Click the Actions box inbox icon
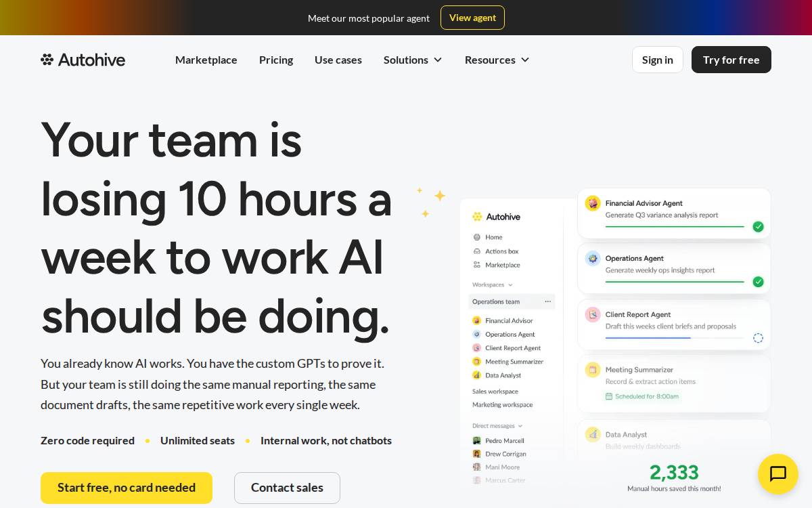Image resolution: width=812 pixels, height=508 pixels. click(477, 251)
